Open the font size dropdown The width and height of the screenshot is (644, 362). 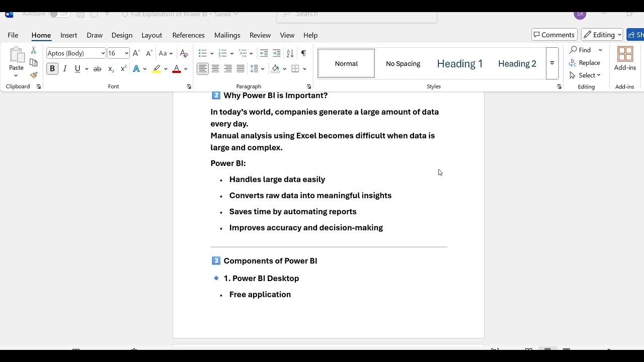tap(126, 53)
